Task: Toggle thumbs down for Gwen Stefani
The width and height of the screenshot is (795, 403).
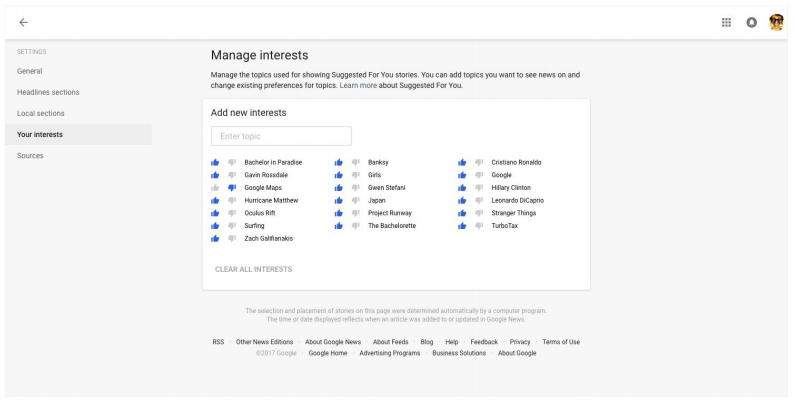Action: (x=355, y=187)
